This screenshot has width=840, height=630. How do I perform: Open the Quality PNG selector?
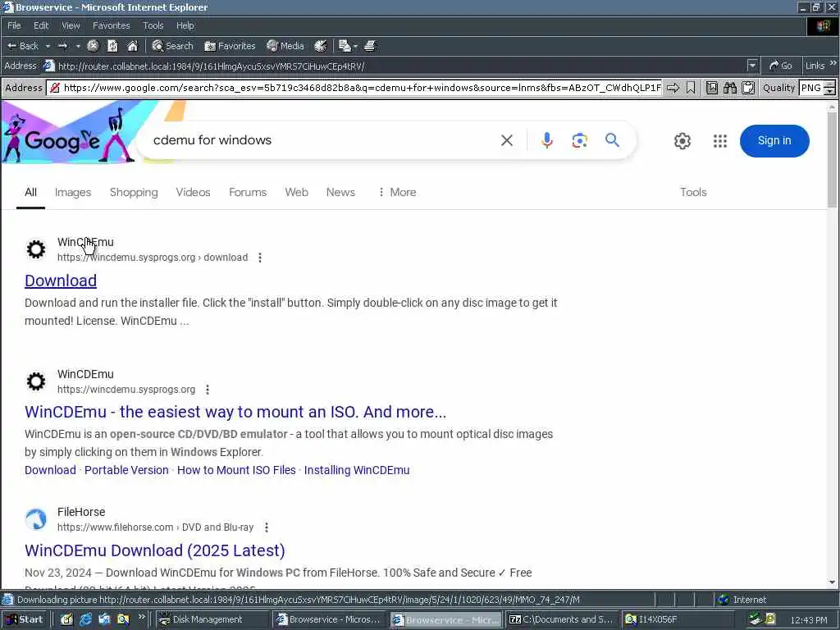[811, 88]
